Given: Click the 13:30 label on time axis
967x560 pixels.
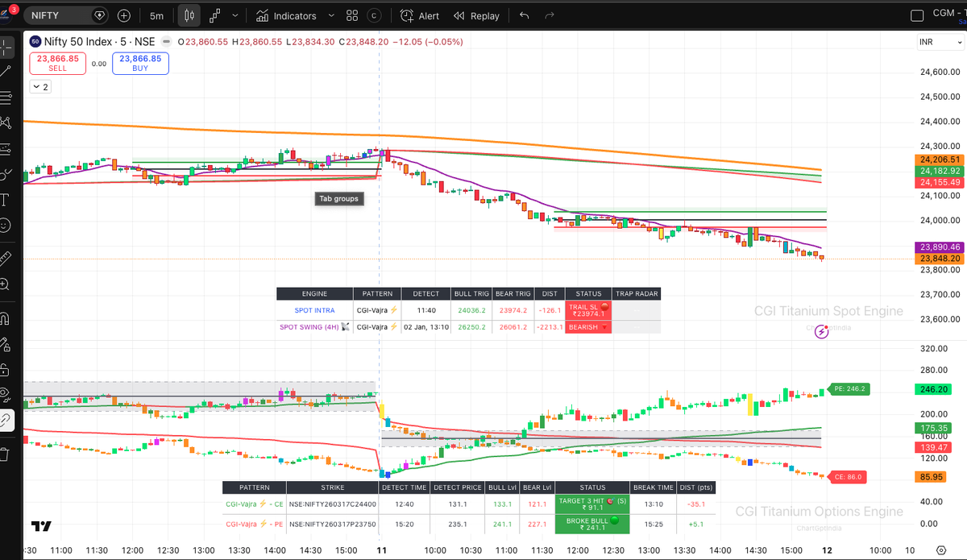Looking at the screenshot, I should 685,550.
